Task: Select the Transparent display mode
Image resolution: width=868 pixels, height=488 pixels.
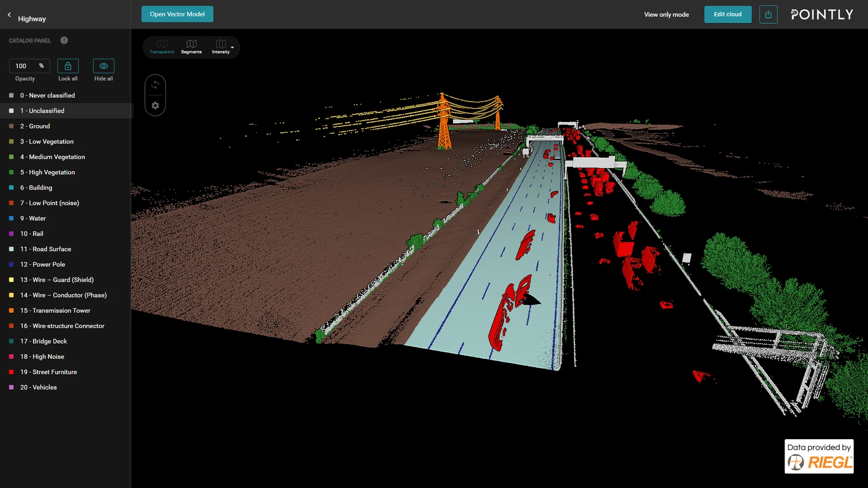Action: pos(162,47)
